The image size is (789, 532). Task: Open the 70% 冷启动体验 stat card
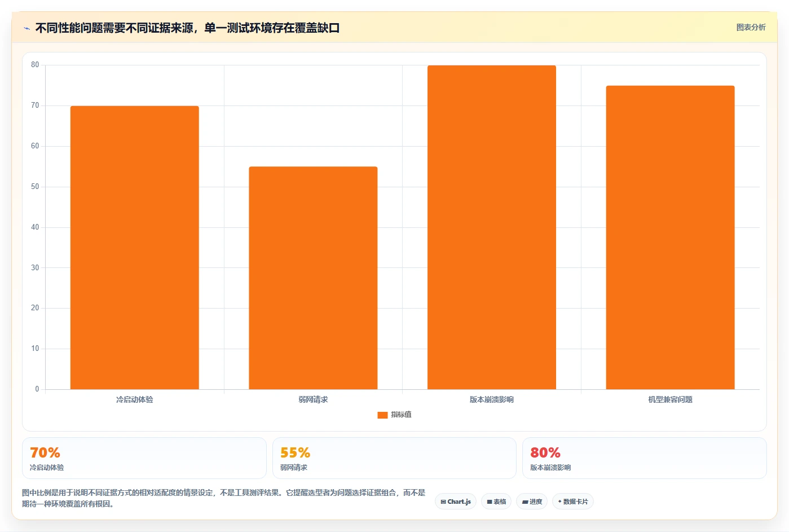[x=144, y=458]
